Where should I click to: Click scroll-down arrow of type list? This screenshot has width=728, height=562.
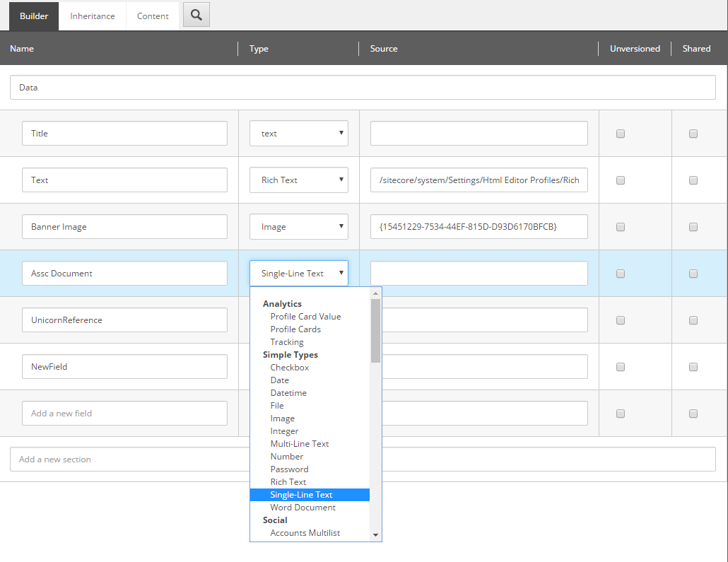click(375, 535)
